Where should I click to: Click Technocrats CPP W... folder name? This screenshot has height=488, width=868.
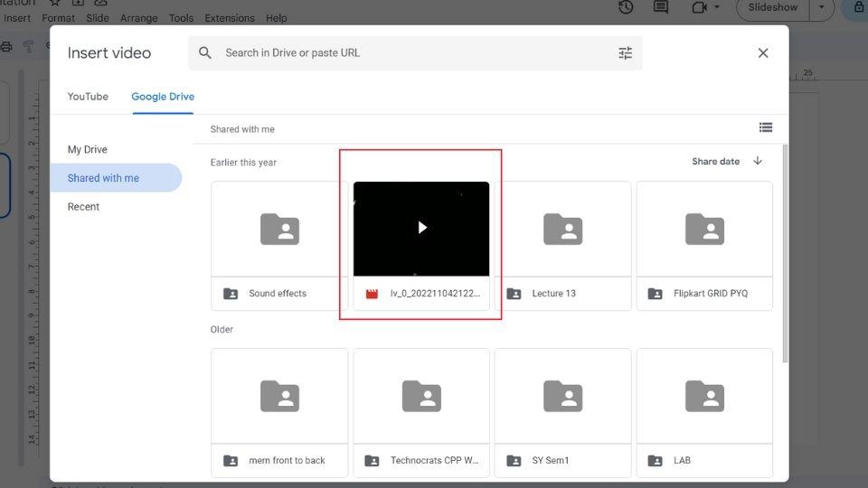(x=435, y=460)
